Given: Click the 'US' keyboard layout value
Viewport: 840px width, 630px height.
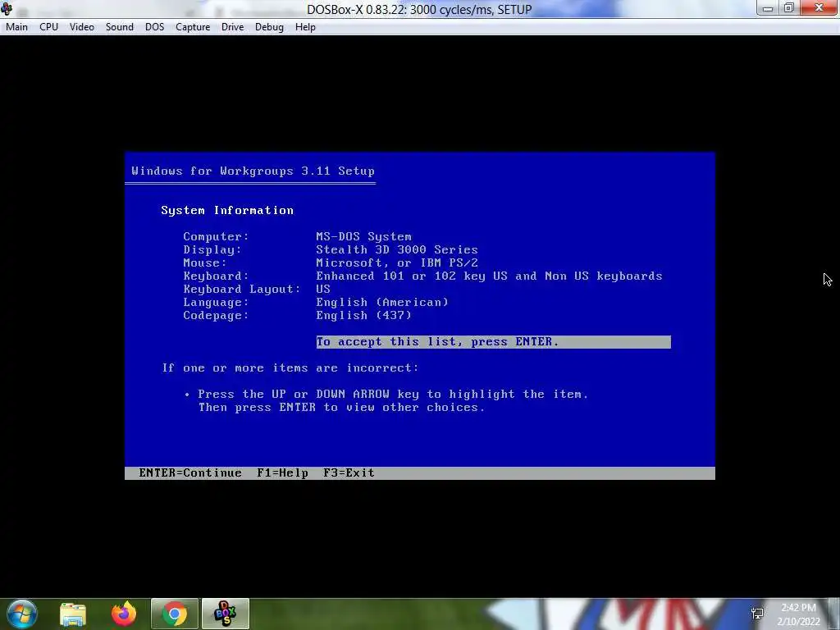Looking at the screenshot, I should tap(323, 289).
